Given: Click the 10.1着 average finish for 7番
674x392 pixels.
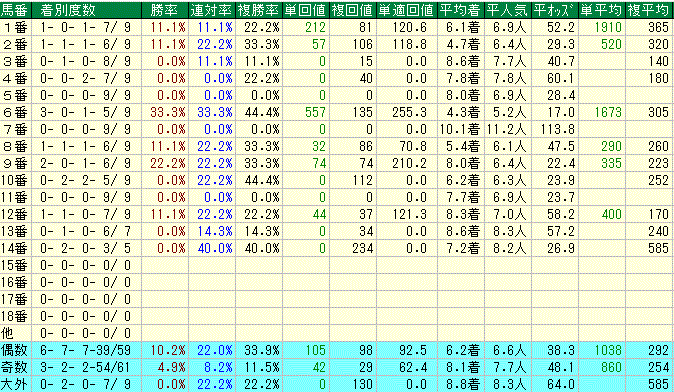Looking at the screenshot, I should 460,129.
